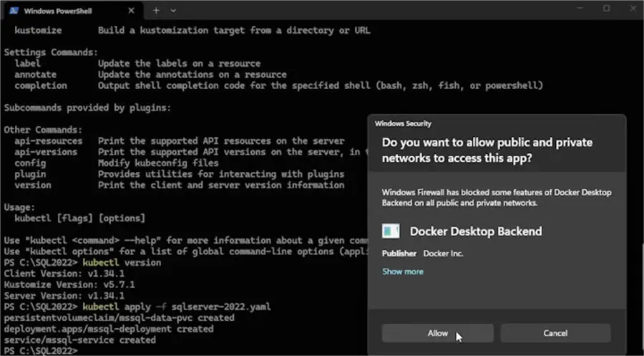The image size is (644, 356).
Task: Click the 'completion' settings command
Action: (41, 86)
